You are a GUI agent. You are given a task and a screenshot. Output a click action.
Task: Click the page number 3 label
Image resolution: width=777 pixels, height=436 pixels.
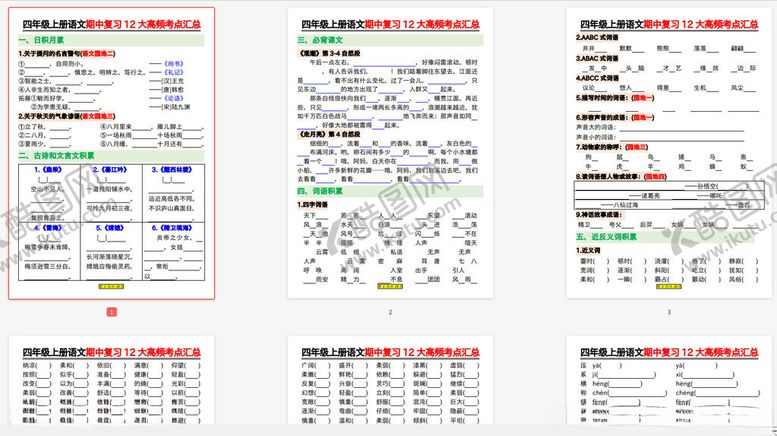[x=669, y=312]
